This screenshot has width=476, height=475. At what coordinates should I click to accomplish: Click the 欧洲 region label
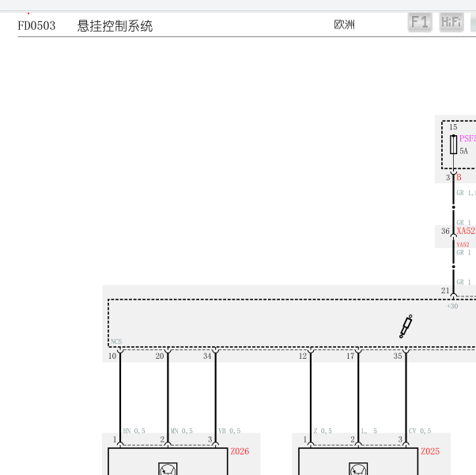click(344, 25)
